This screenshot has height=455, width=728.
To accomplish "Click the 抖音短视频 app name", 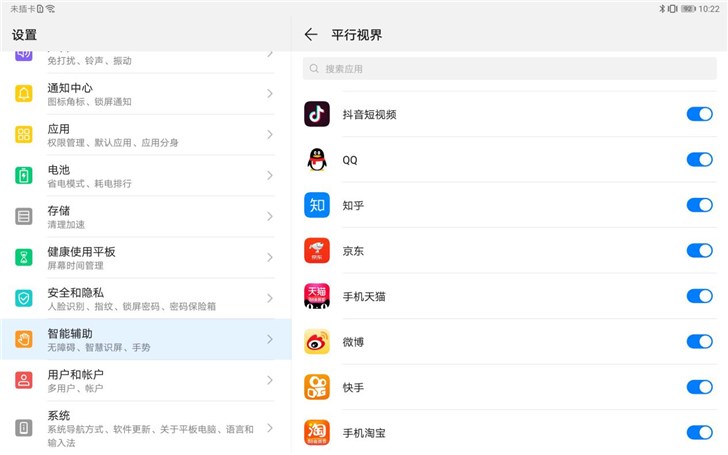I will coord(369,114).
